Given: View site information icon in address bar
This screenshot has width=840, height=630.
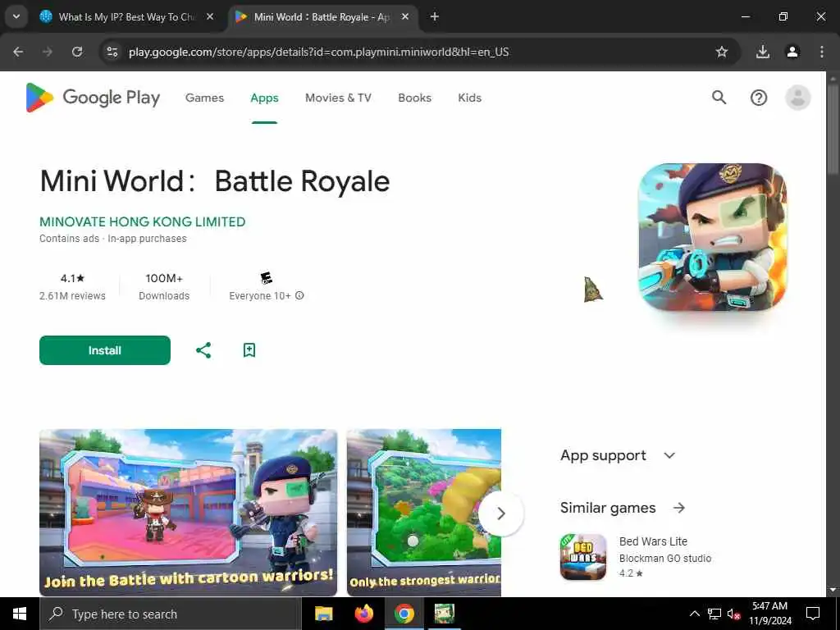Looking at the screenshot, I should 112,52.
